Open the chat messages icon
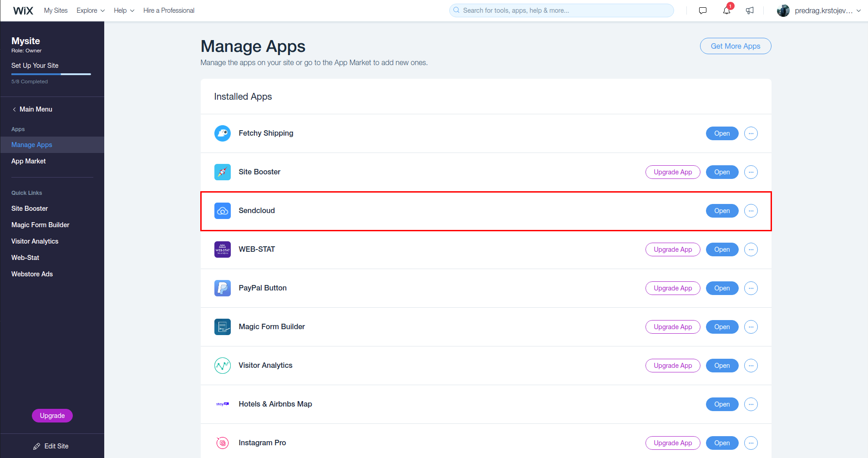Screen dimensions: 868x458 (x=703, y=10)
